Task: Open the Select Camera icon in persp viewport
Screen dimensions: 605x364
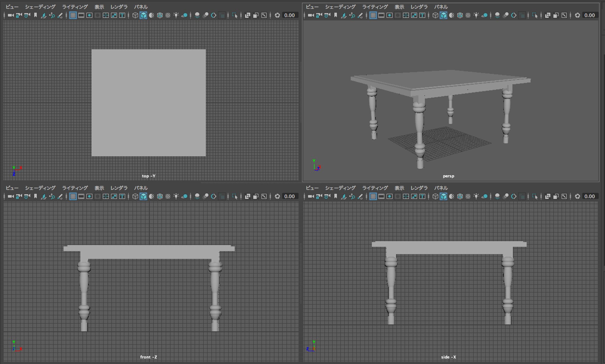Action: [x=311, y=16]
